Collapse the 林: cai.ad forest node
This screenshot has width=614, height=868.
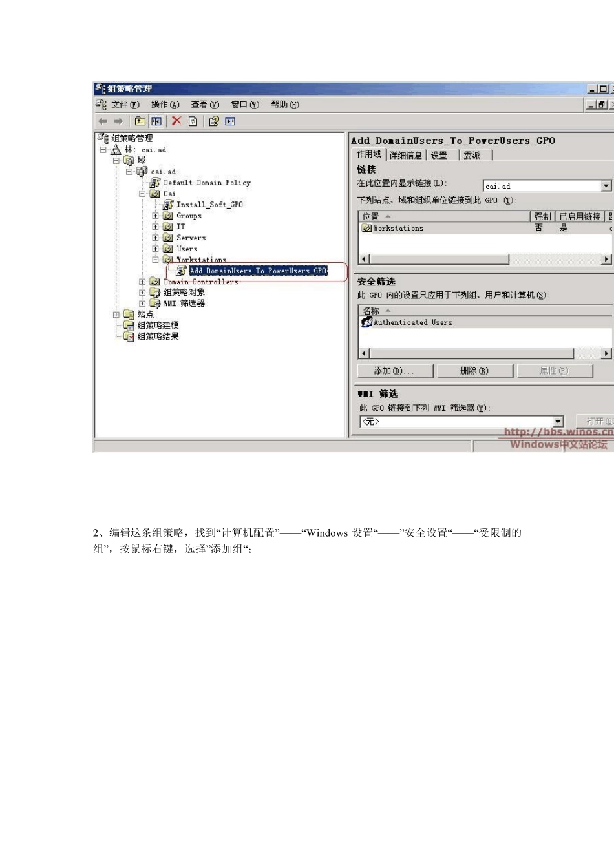[x=103, y=150]
